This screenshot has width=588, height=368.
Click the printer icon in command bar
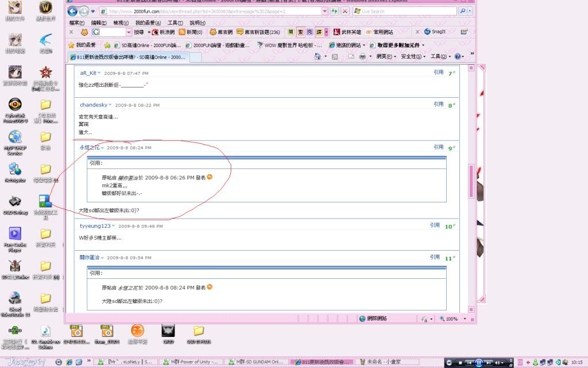[x=362, y=56]
